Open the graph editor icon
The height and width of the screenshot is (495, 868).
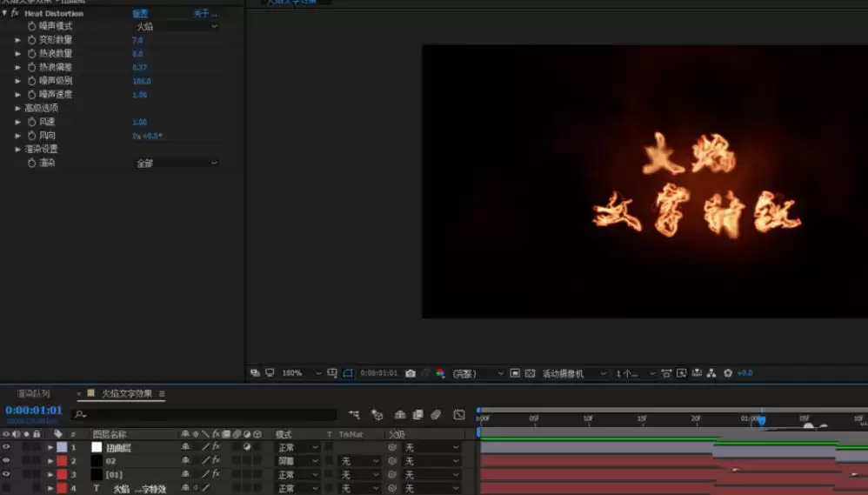pos(459,414)
